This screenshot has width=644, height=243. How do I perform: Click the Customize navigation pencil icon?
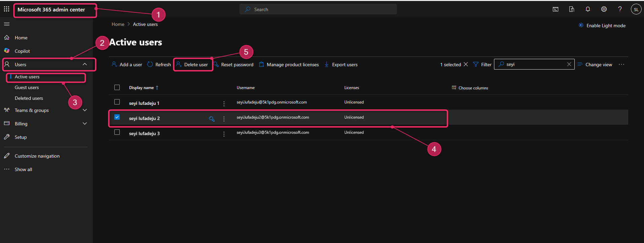(7, 156)
